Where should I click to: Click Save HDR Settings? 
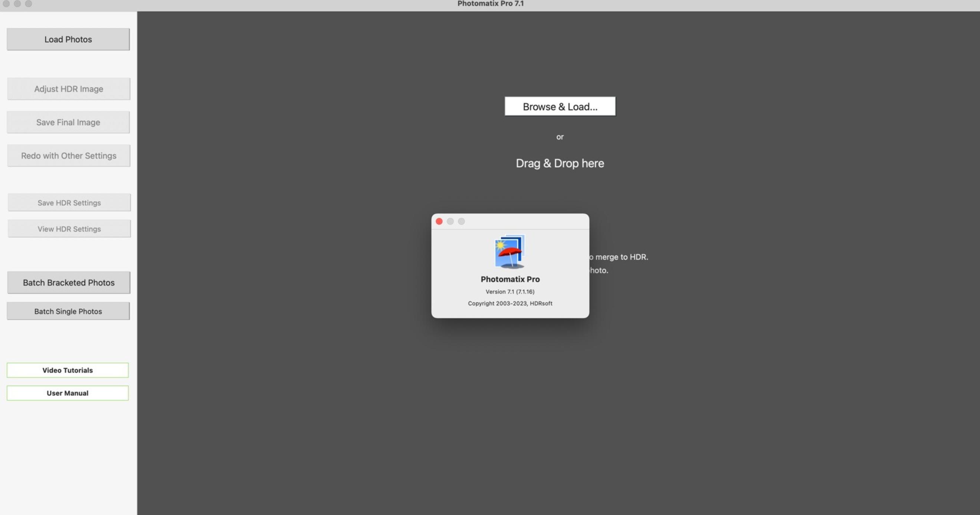click(x=69, y=202)
